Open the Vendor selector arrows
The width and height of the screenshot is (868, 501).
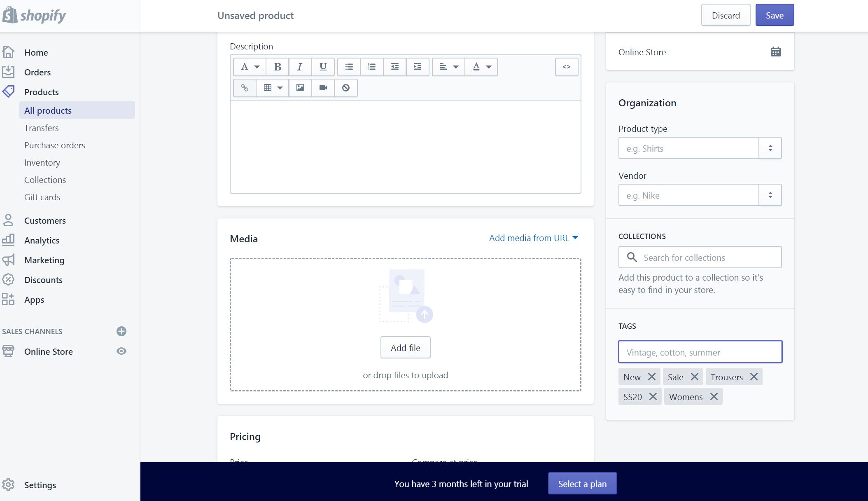(770, 195)
